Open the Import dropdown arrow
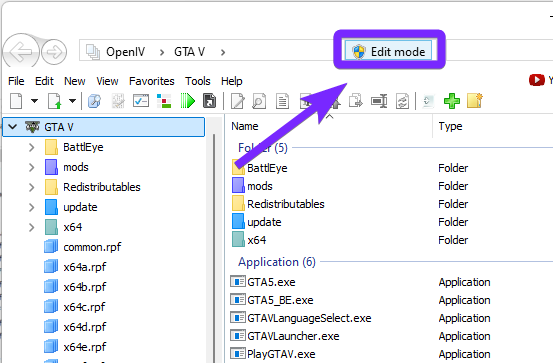 72,101
